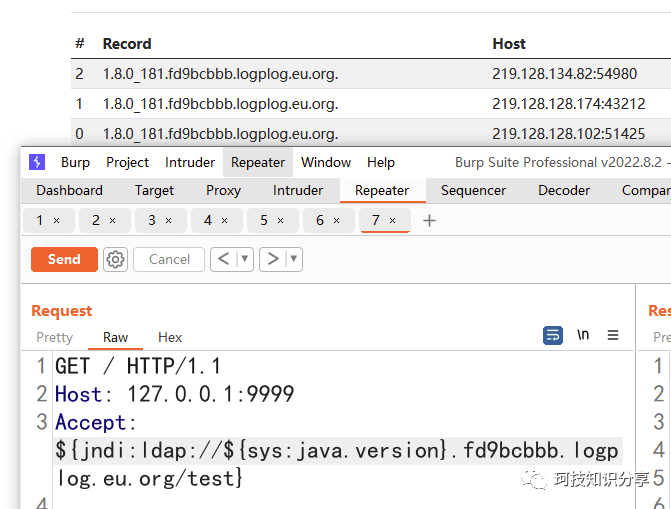Click the Burp Suite lightning logo icon
The width and height of the screenshot is (671, 509).
[37, 162]
